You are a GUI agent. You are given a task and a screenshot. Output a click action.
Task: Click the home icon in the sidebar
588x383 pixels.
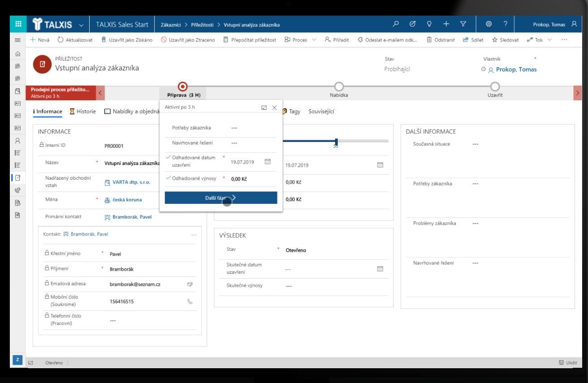click(18, 54)
